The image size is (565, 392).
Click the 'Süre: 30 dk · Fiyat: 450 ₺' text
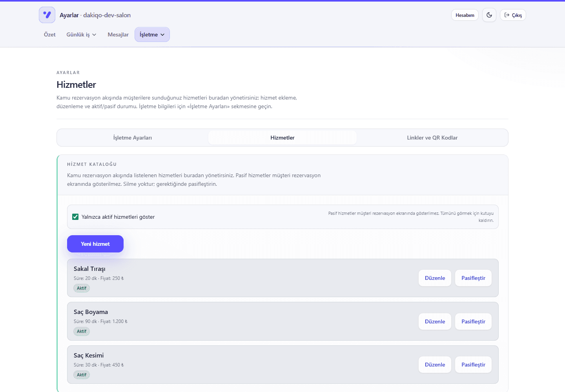[98, 365]
